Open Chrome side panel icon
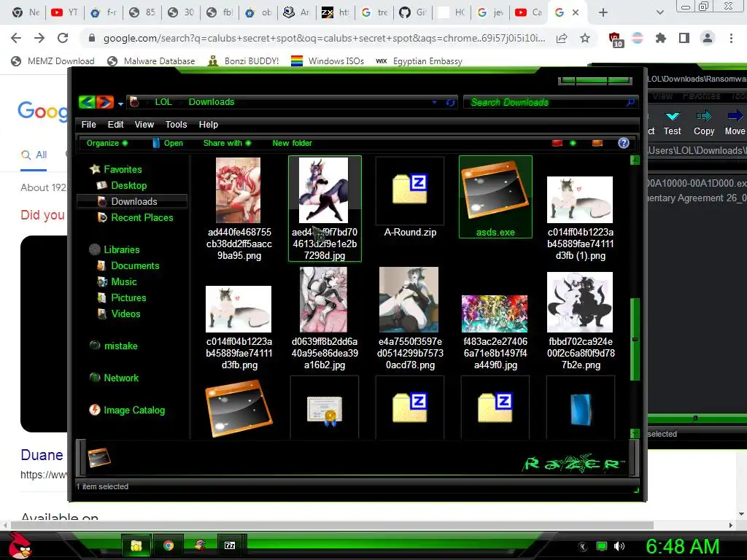Image resolution: width=747 pixels, height=560 pixels. point(684,38)
